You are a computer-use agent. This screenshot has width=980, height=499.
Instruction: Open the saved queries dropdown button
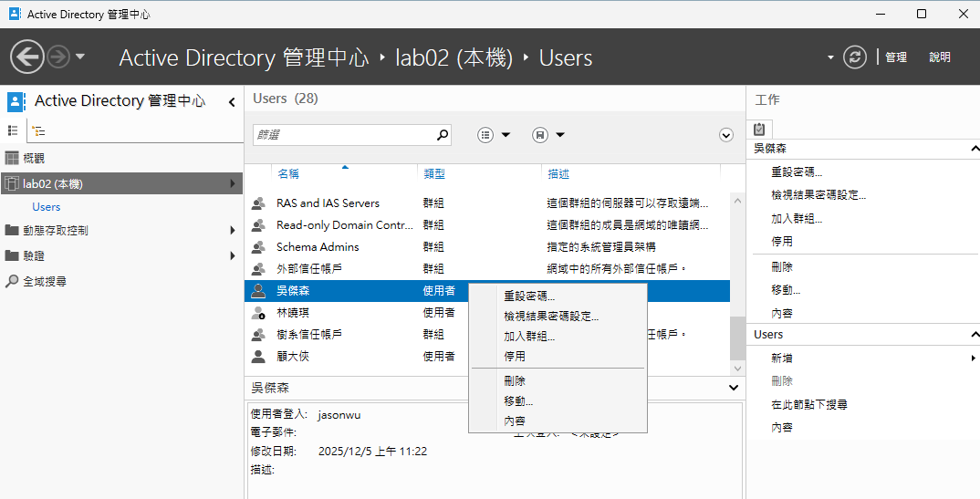tap(548, 134)
